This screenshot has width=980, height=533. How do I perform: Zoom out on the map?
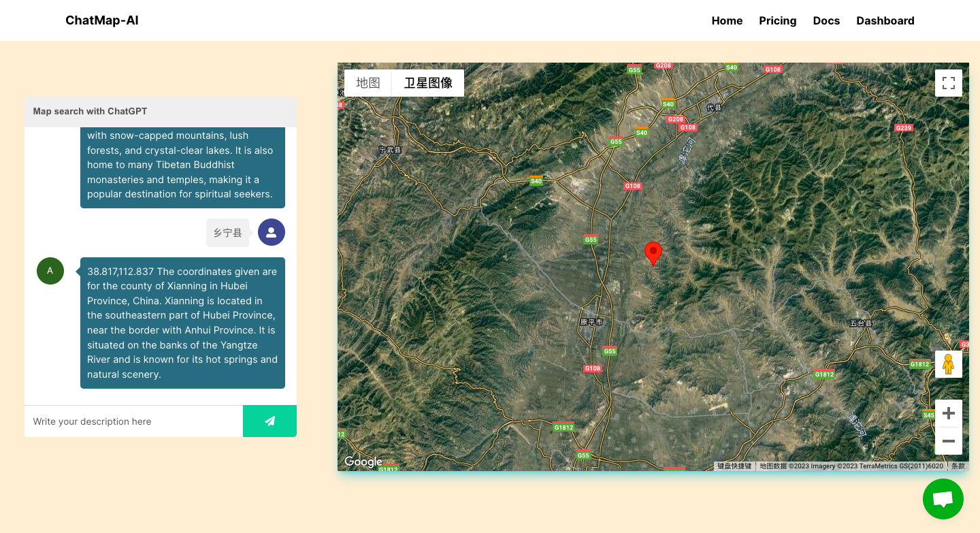[x=949, y=441]
